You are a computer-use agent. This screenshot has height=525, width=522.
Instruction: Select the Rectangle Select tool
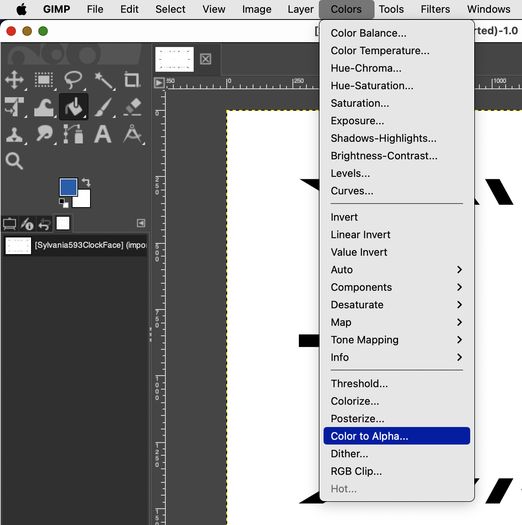point(44,80)
